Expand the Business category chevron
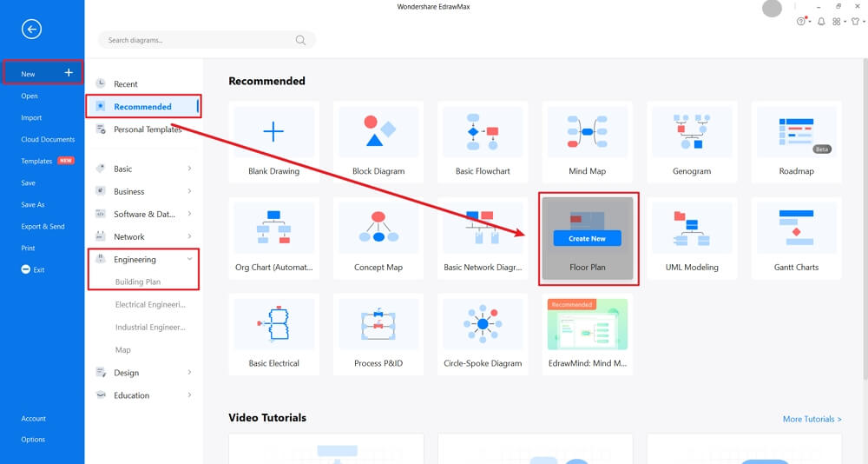Viewport: 868px width, 464px height. point(189,191)
